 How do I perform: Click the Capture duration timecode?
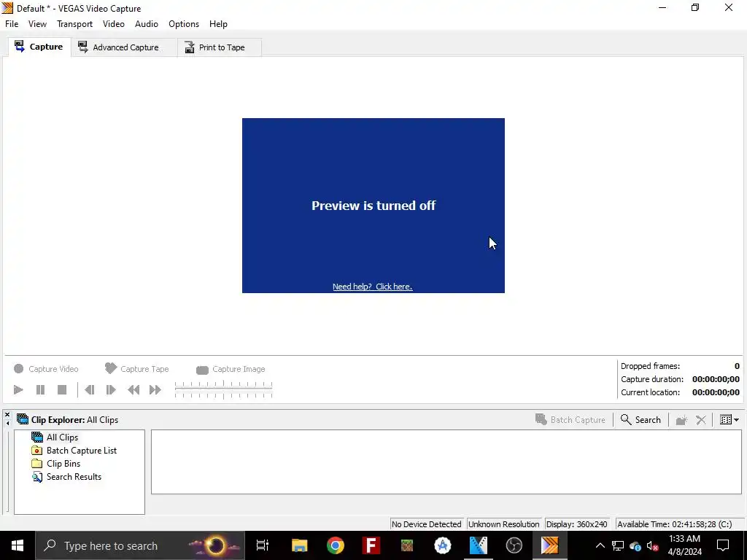(716, 379)
